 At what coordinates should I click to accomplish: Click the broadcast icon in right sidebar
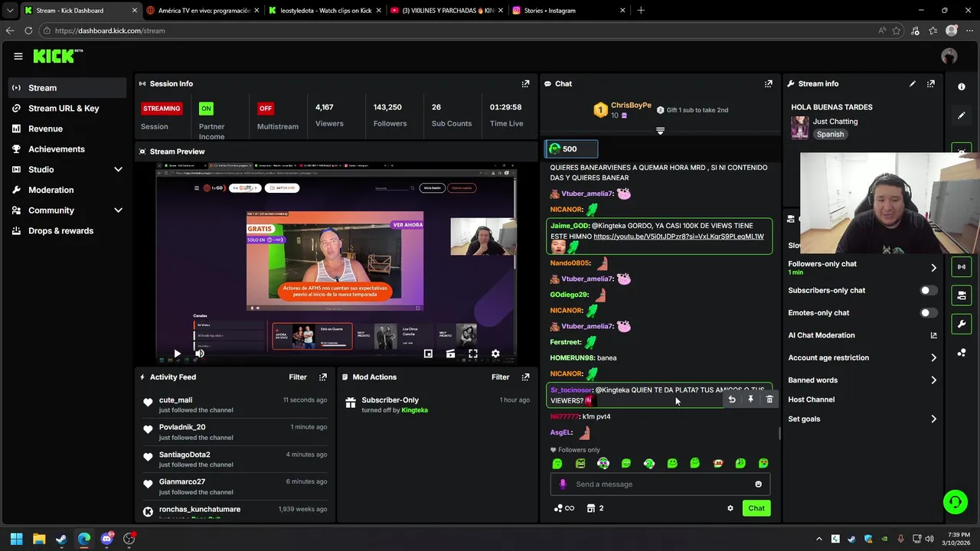[x=962, y=266]
